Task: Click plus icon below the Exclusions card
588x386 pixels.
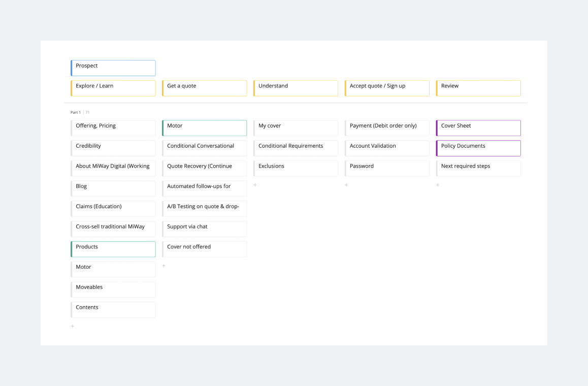Action: 255,185
